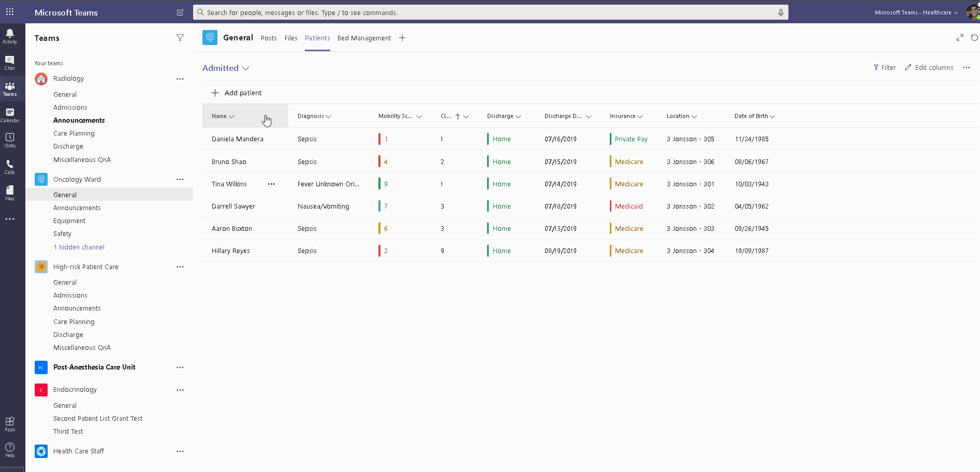
Task: Switch to the Posts tab
Action: [x=269, y=38]
